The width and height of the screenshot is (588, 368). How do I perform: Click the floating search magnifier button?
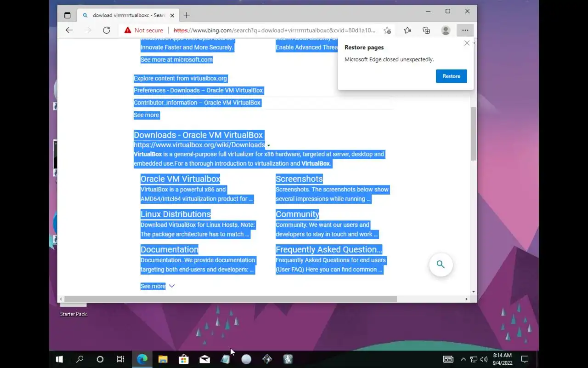coord(441,264)
